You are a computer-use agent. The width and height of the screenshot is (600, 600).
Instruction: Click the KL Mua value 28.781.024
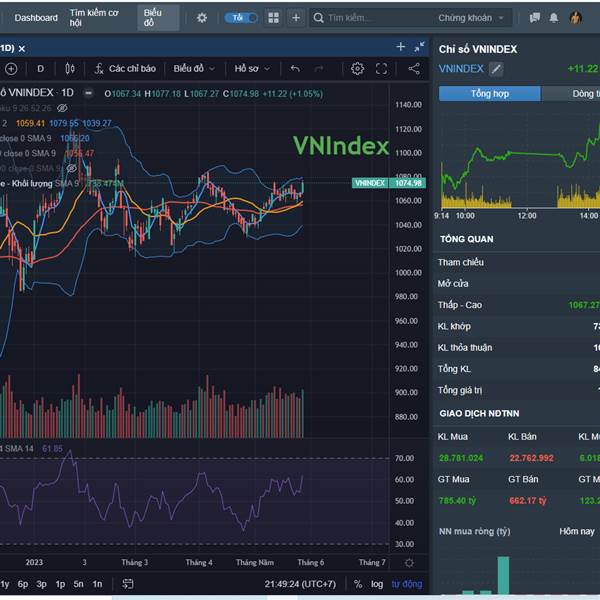tap(461, 458)
